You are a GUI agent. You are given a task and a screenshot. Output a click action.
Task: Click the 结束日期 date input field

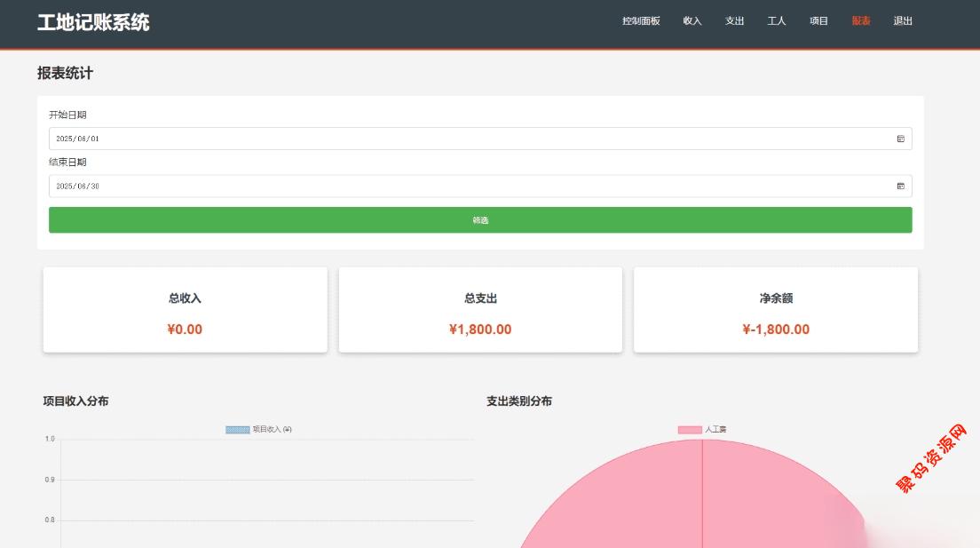tap(444, 186)
